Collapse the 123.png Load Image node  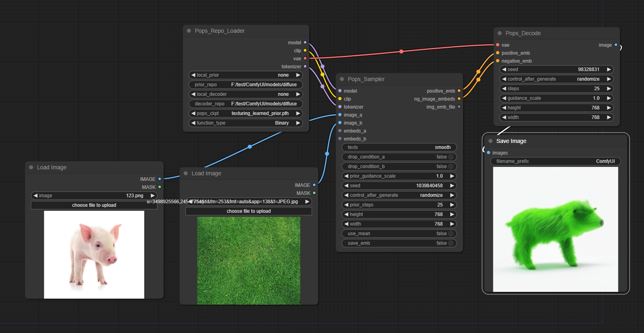click(x=31, y=167)
